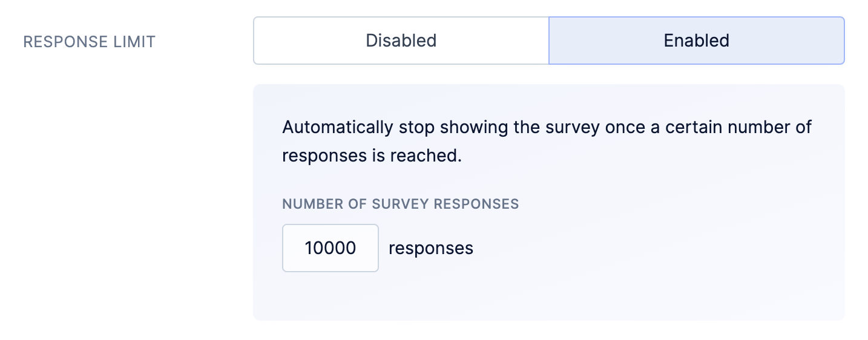Turn off the response limit via Disabled
The image size is (868, 340).
coord(401,41)
